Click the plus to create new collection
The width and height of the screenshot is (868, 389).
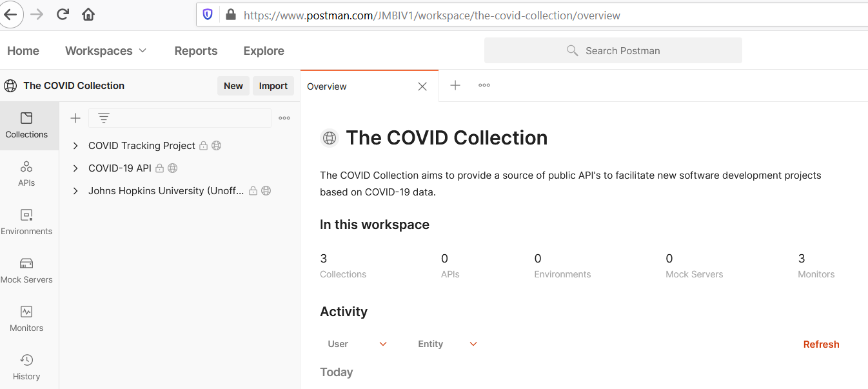pos(75,118)
